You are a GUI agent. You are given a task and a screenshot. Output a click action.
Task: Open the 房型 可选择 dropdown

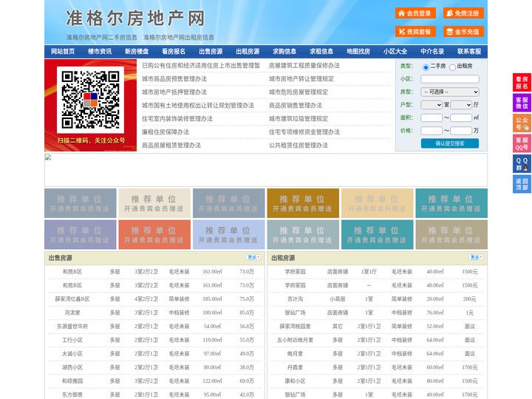[450, 92]
